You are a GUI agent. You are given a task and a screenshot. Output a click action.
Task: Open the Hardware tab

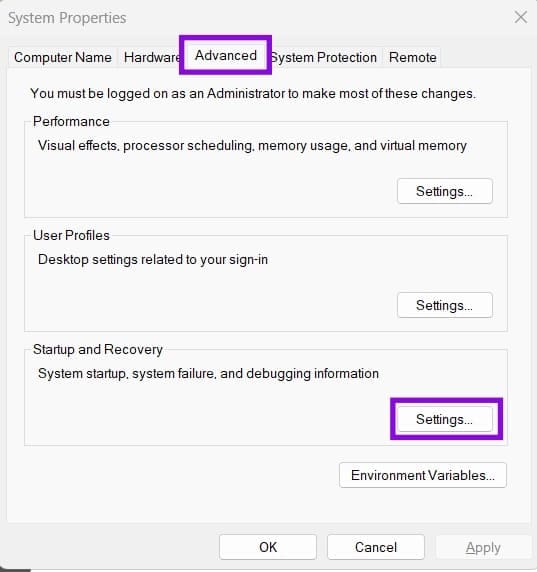tap(151, 57)
